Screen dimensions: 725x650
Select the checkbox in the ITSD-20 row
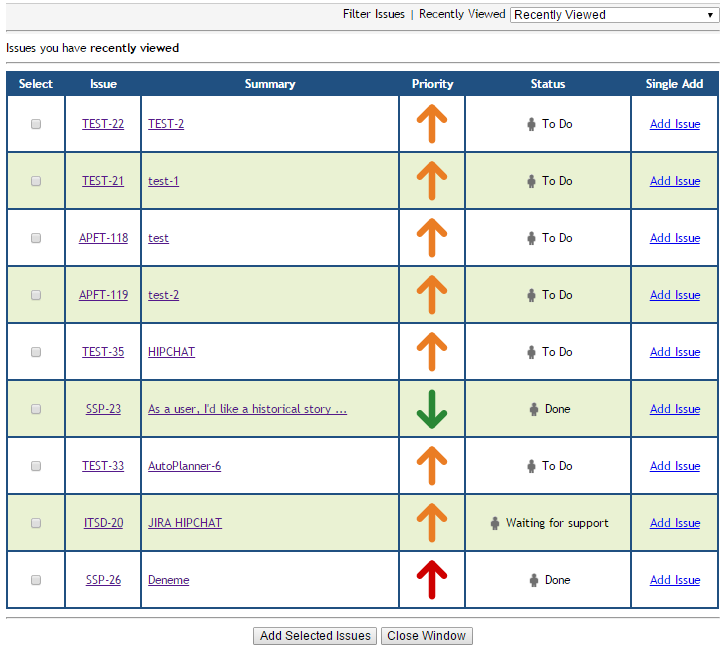(36, 523)
